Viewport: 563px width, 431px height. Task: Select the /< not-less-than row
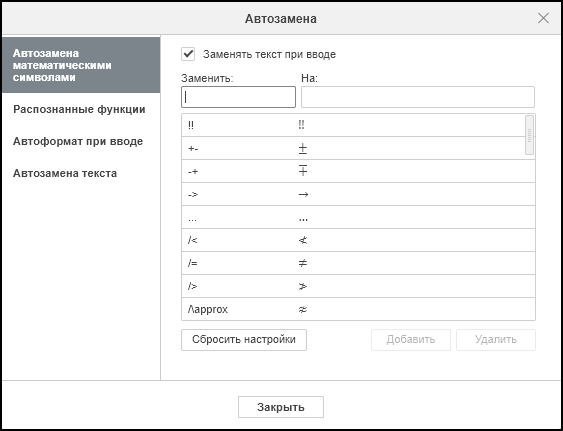[358, 240]
